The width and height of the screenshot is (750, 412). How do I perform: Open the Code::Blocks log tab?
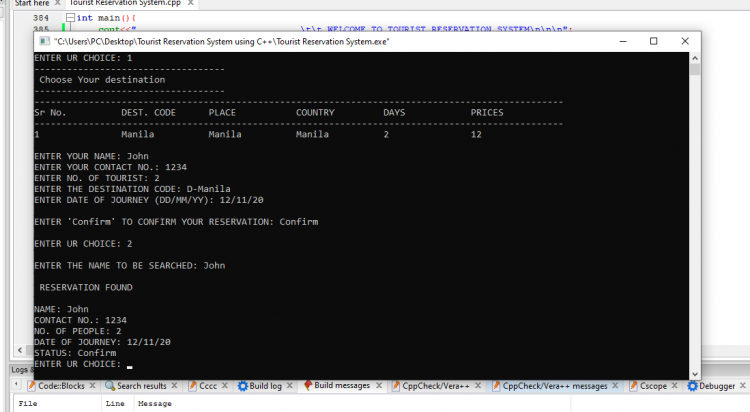tap(61, 386)
